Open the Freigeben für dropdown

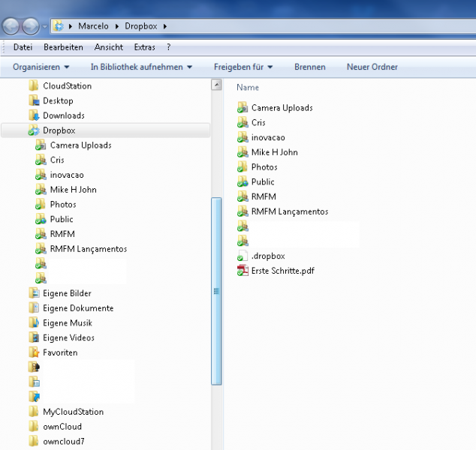[243, 67]
